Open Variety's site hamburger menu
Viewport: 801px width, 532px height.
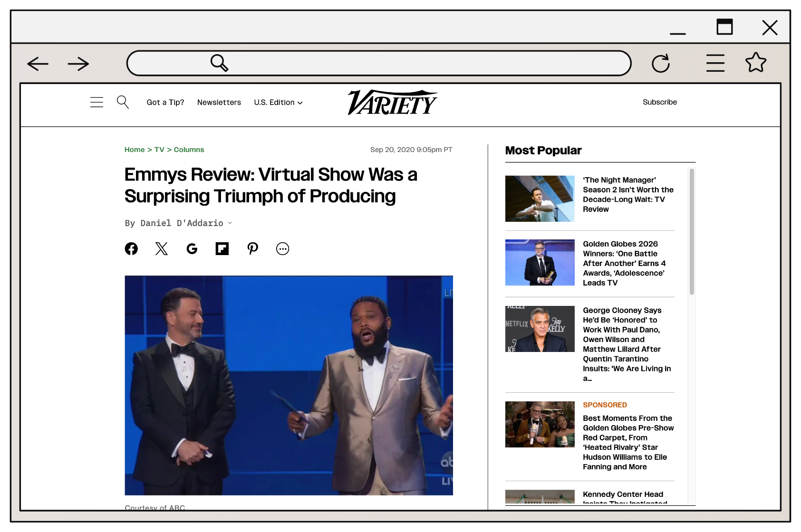(97, 102)
